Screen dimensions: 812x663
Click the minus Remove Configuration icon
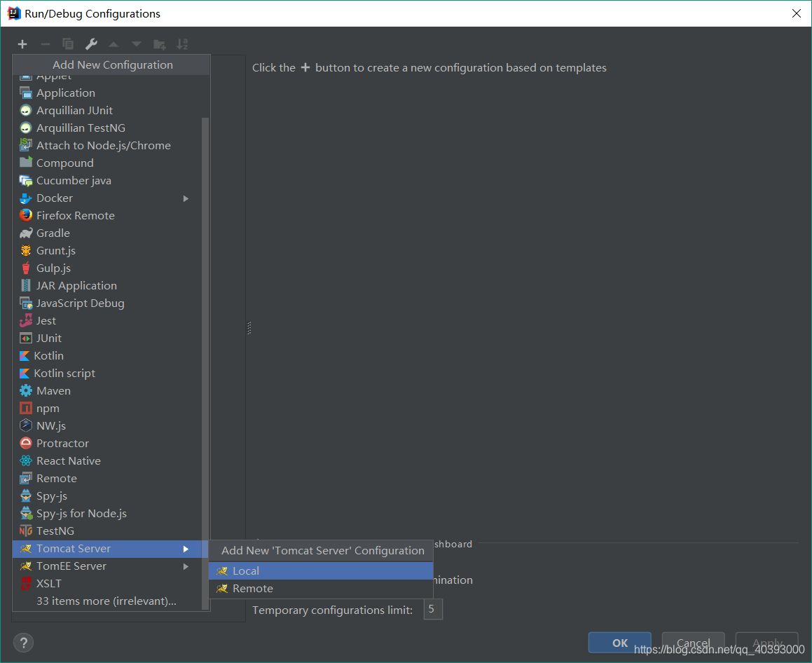pos(45,45)
